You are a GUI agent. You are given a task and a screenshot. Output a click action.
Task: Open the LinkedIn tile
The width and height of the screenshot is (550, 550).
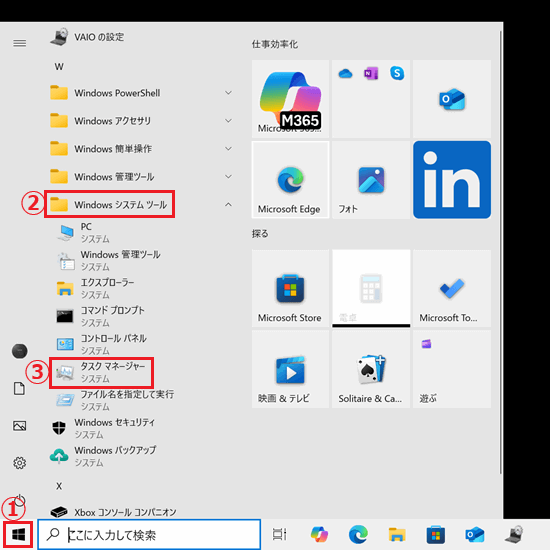(452, 180)
